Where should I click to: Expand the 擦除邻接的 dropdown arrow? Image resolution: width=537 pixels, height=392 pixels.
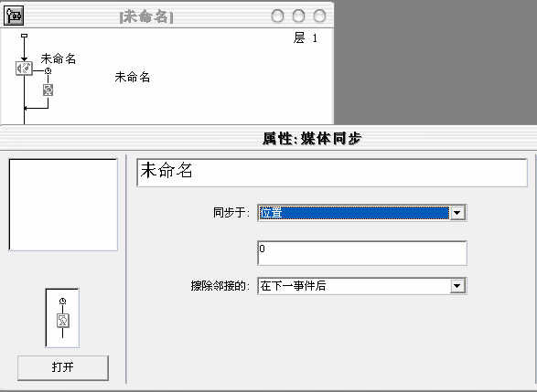456,286
